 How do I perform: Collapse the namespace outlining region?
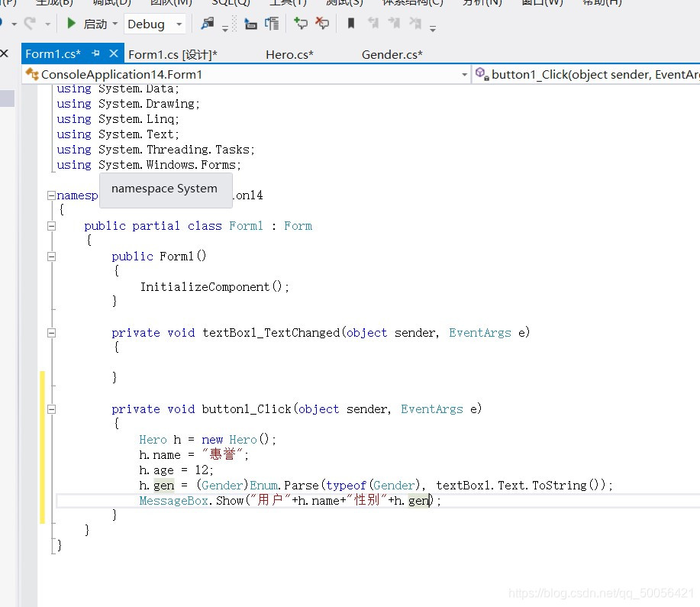(x=51, y=195)
